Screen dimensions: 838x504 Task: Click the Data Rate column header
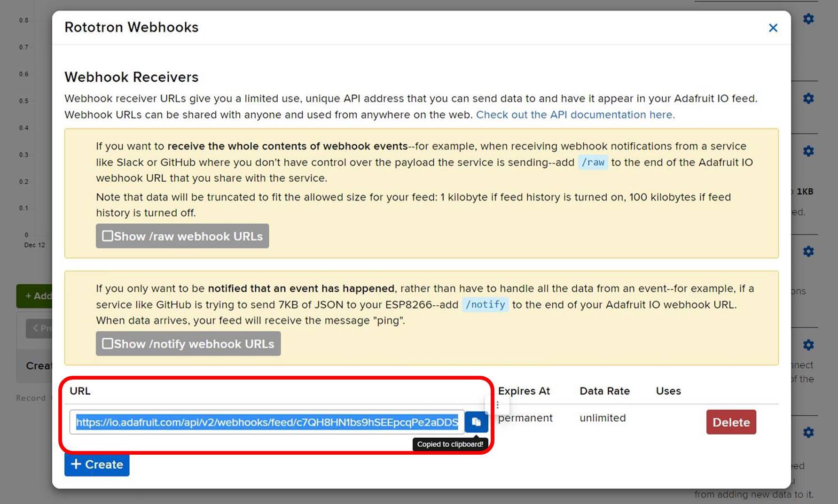pyautogui.click(x=604, y=391)
